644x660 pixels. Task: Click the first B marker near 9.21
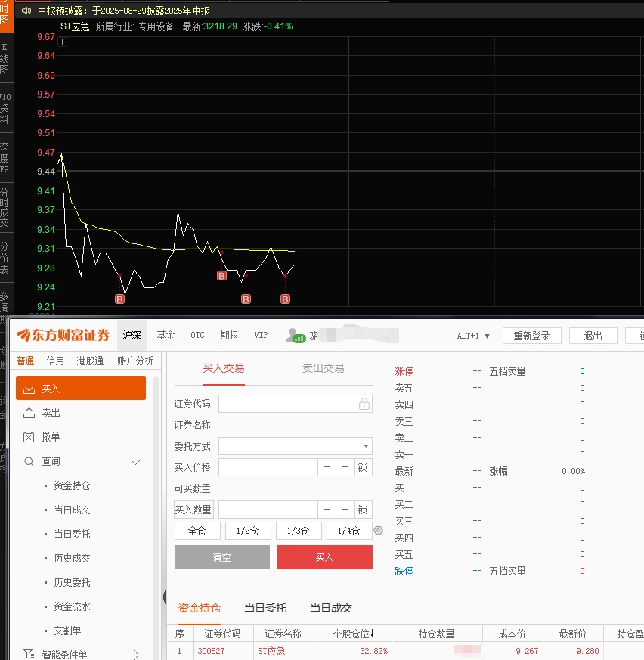pyautogui.click(x=119, y=299)
